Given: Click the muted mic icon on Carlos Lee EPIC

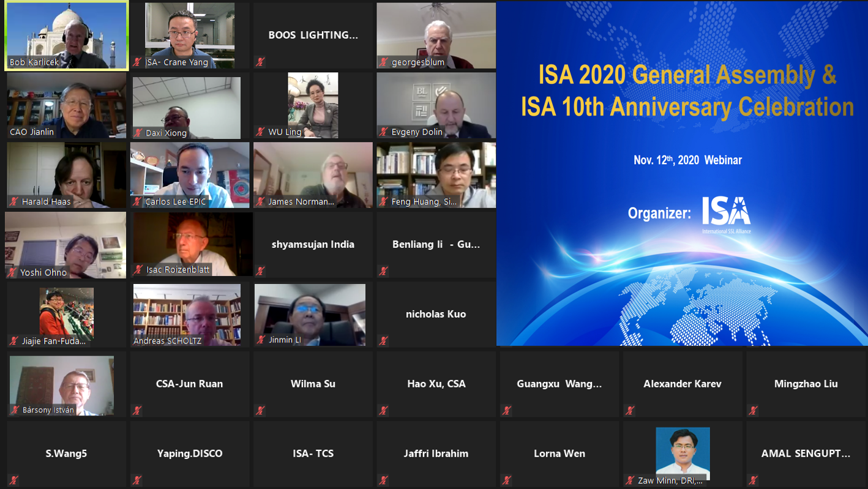Looking at the screenshot, I should (137, 201).
